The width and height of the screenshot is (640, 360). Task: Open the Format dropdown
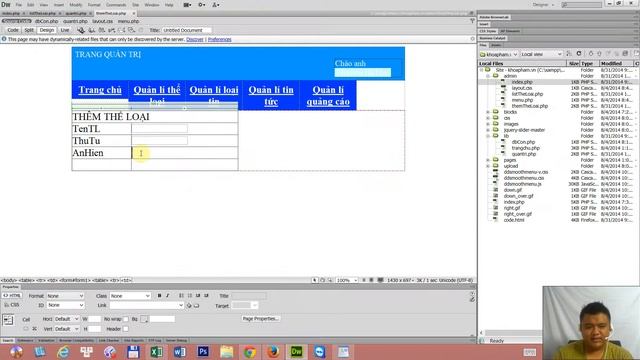point(65,296)
